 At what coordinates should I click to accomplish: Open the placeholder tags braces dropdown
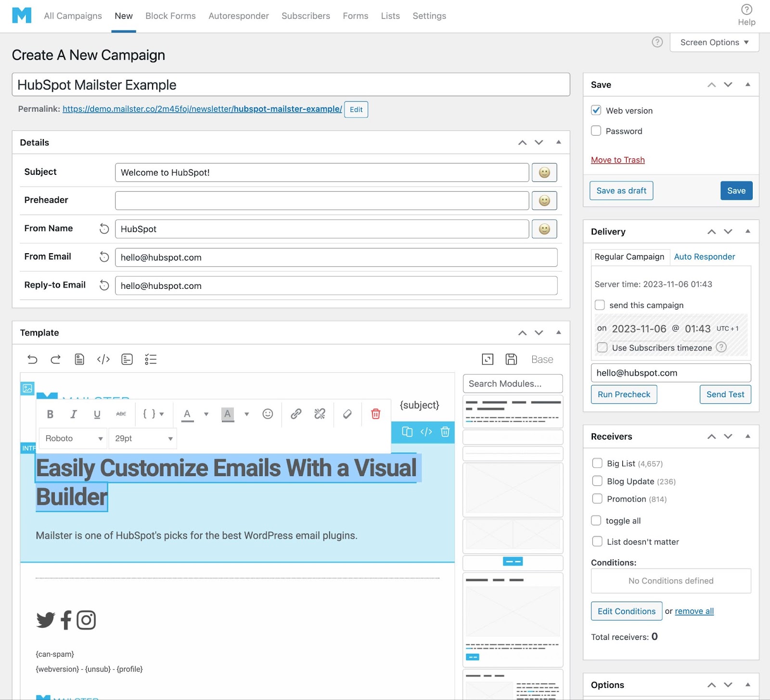[x=154, y=414]
